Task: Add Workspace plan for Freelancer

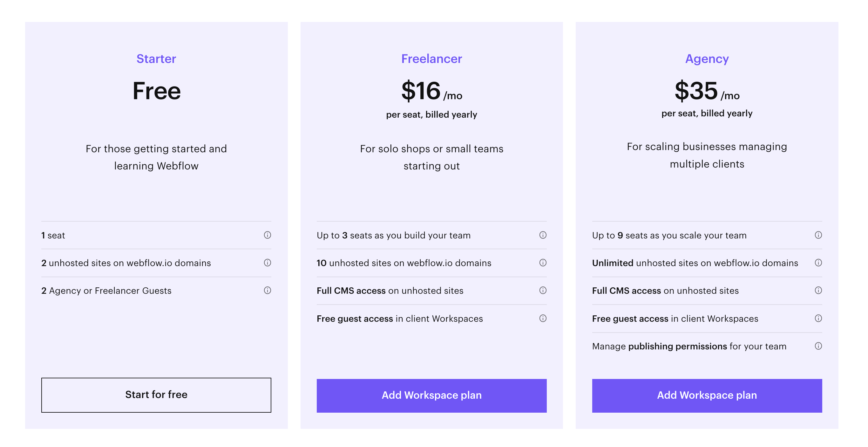Action: (431, 395)
